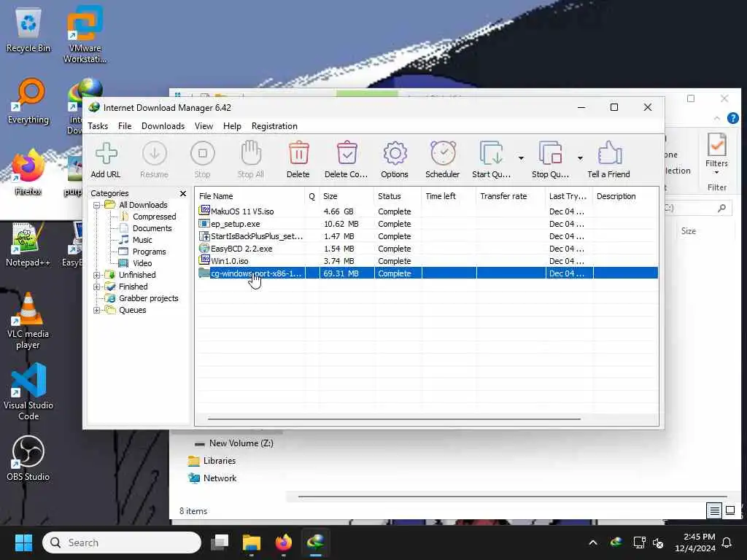The width and height of the screenshot is (747, 560).
Task: Select the All Downloads category
Action: click(143, 205)
